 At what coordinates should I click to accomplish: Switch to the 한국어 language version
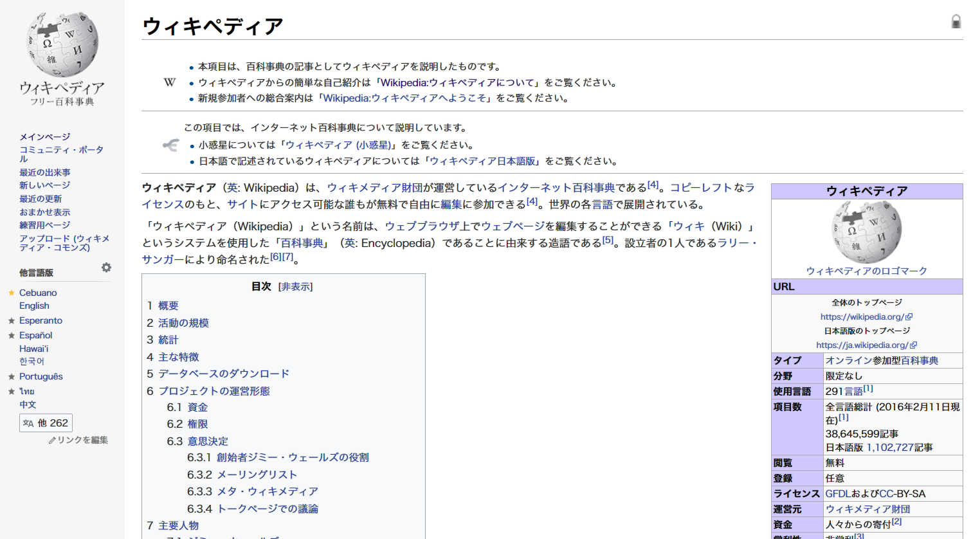pos(32,361)
